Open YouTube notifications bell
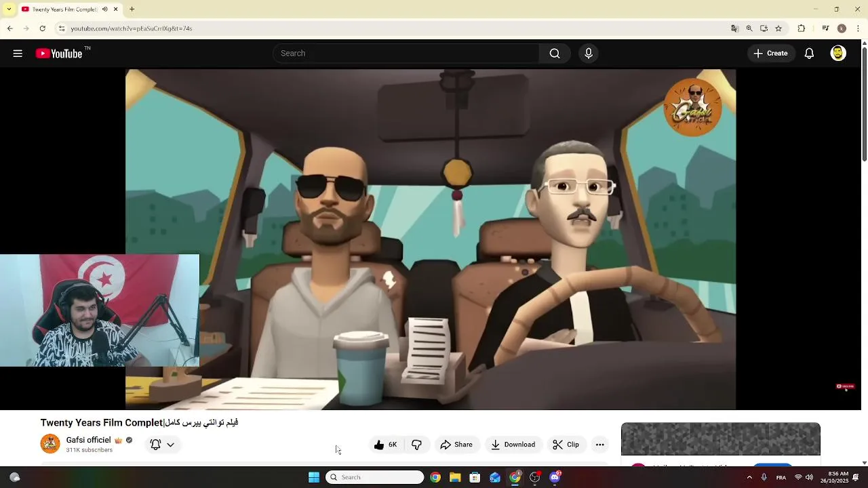This screenshot has width=868, height=488. pos(809,54)
